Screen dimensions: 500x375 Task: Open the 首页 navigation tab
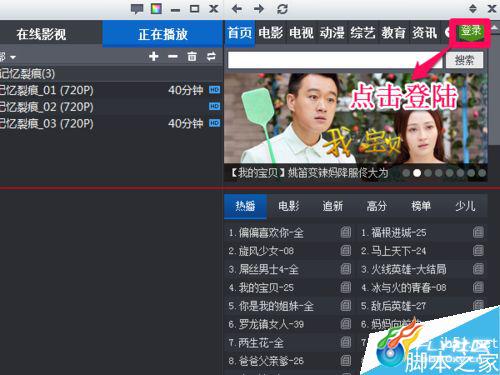tap(240, 33)
